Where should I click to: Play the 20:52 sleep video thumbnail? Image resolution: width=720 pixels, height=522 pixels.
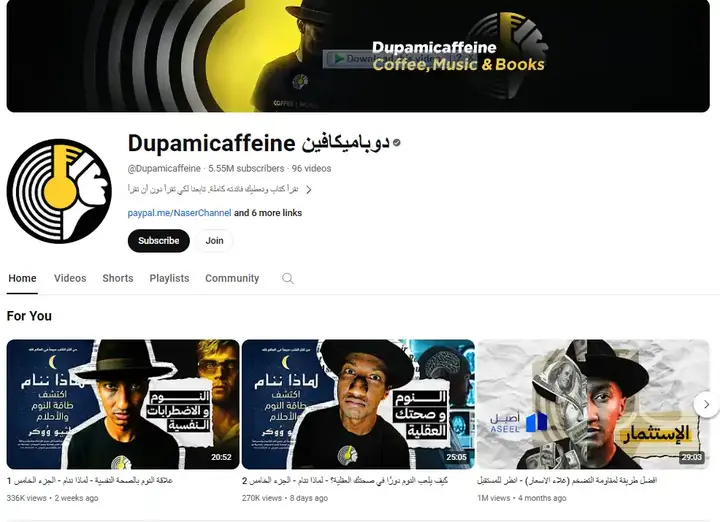tap(122, 404)
